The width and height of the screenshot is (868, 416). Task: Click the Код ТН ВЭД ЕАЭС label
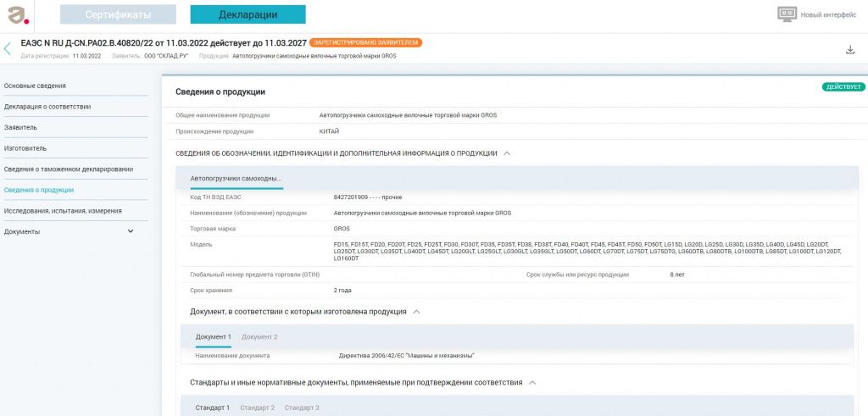point(215,197)
